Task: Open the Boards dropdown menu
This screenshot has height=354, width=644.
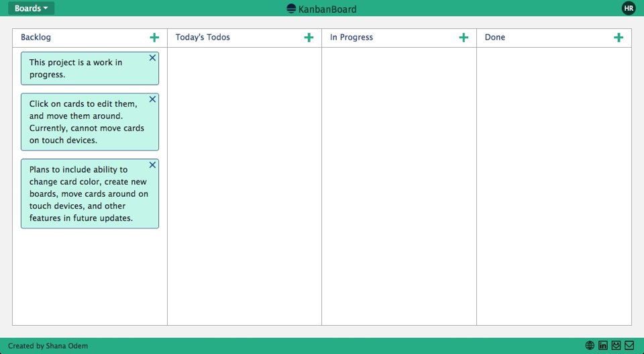Action: [31, 8]
